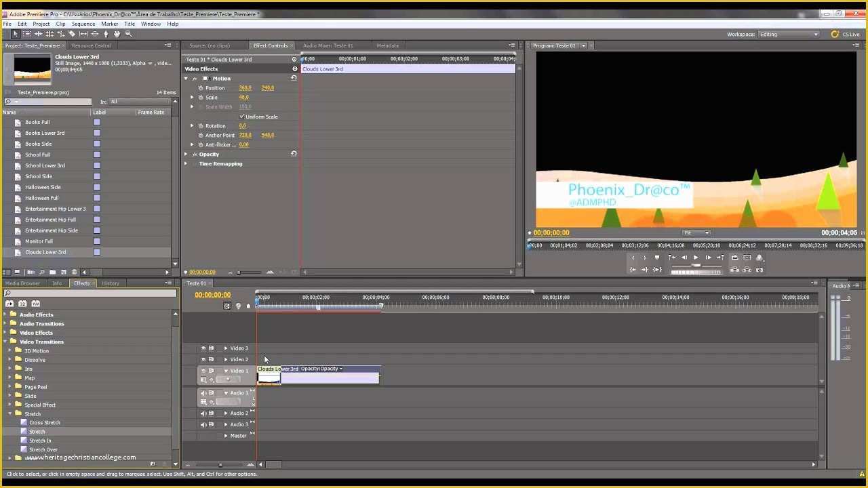Screen dimensions: 868x488
Task: Expand the Audio Effects folder
Action: coord(5,314)
